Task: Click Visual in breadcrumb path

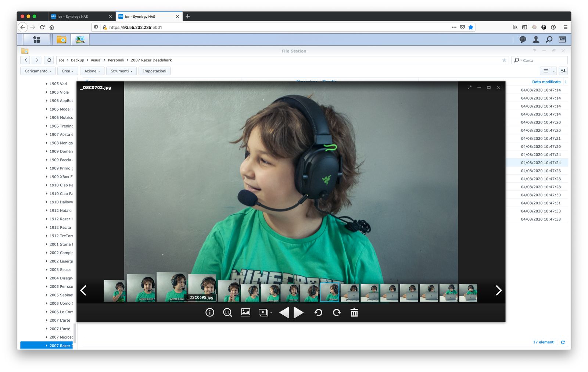Action: pos(96,60)
